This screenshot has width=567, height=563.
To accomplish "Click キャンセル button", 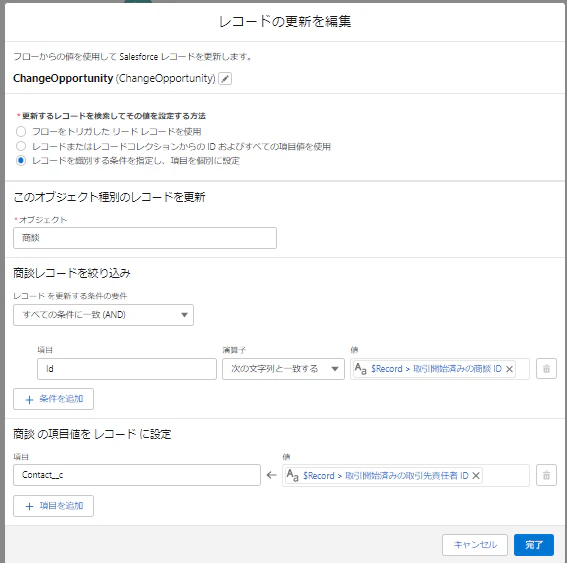I will click(x=475, y=545).
